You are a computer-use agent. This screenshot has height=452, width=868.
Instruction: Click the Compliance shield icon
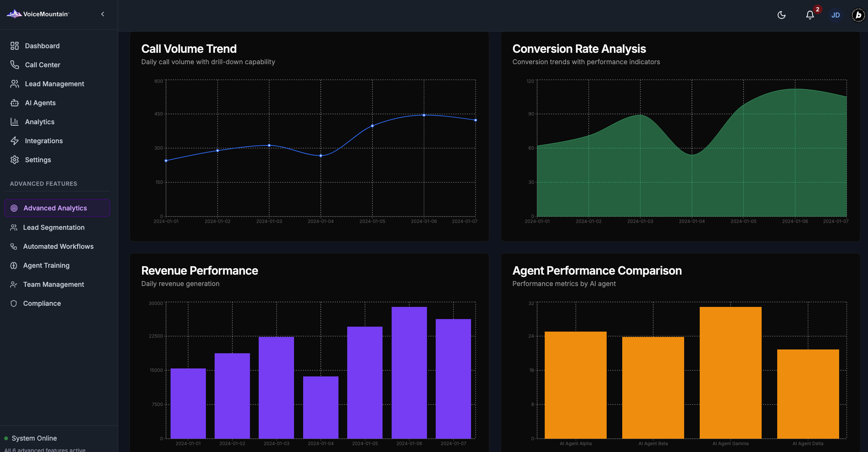(14, 303)
